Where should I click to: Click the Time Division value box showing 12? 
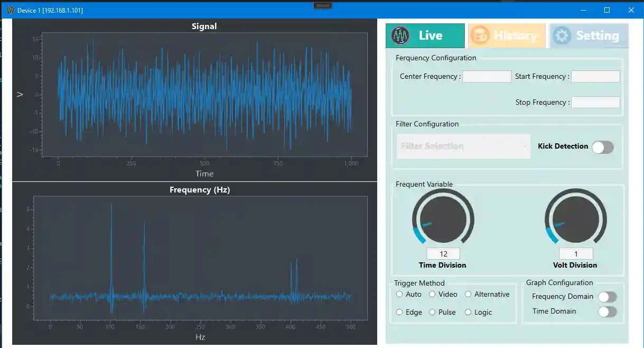tap(443, 254)
